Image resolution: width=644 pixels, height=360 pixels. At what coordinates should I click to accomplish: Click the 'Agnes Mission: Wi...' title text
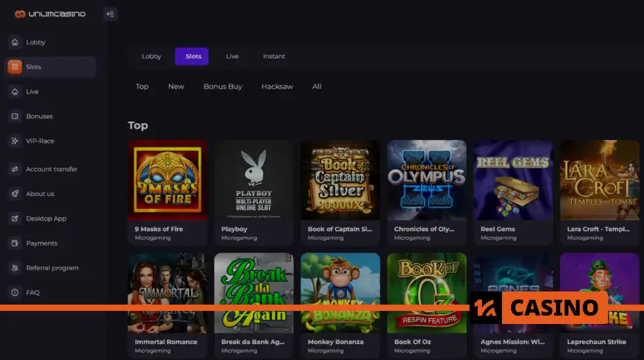(512, 342)
